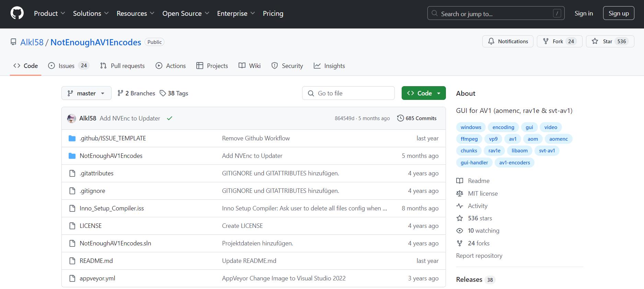This screenshot has width=644, height=289.
Task: Click the file icon beside README.md
Action: 72,261
